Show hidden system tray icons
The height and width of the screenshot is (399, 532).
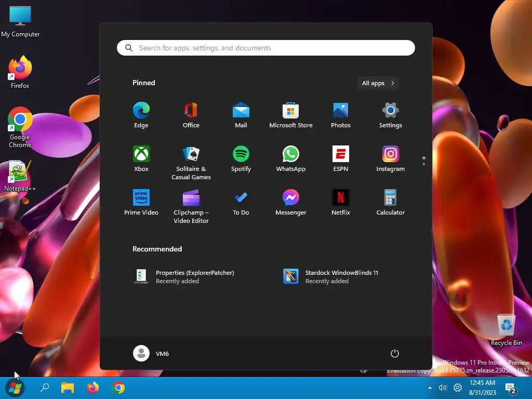click(430, 388)
